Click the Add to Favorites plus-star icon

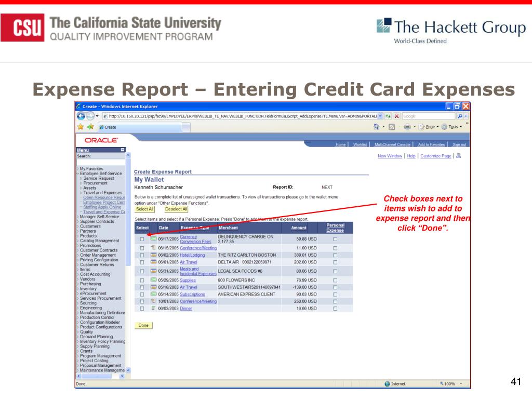pos(90,127)
